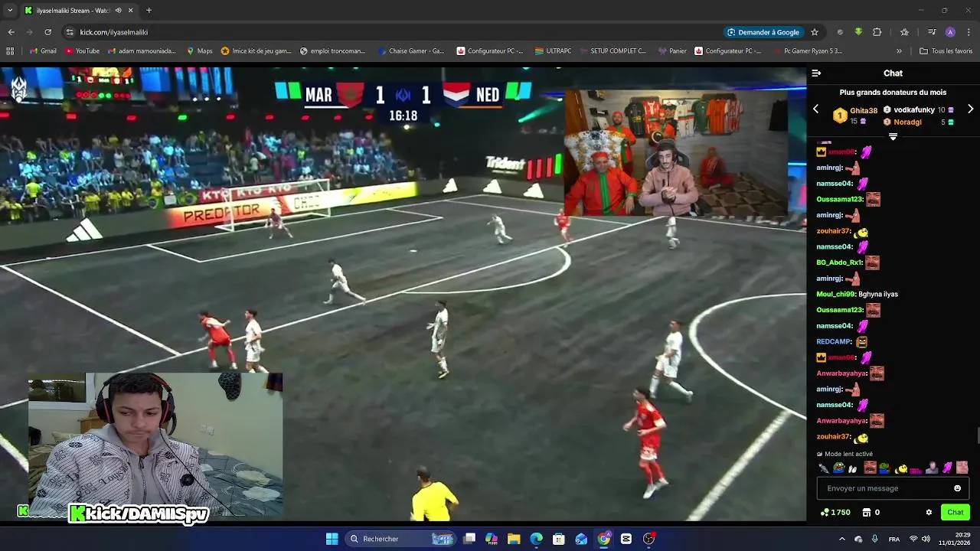Insert the yellow duck quick emote

902,468
